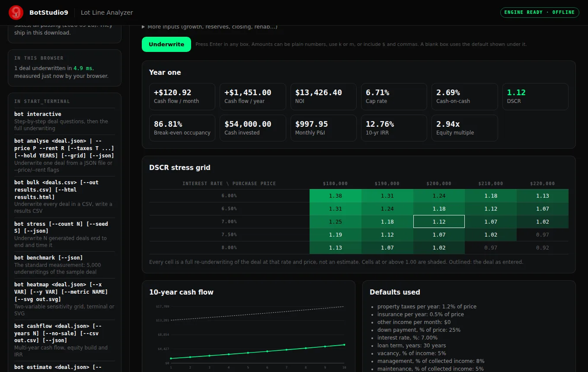Image resolution: width=588 pixels, height=372 pixels.
Task: Click the NOI value $13,426.40
Action: click(319, 93)
